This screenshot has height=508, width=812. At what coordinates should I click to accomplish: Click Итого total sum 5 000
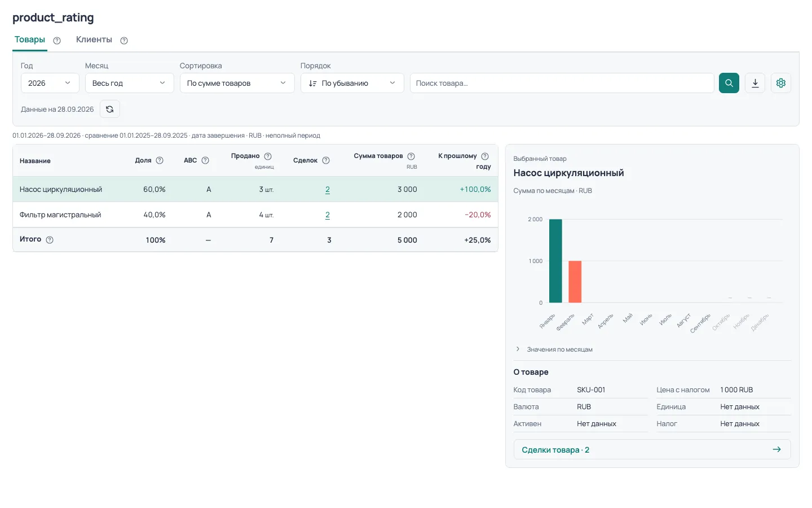[407, 240]
